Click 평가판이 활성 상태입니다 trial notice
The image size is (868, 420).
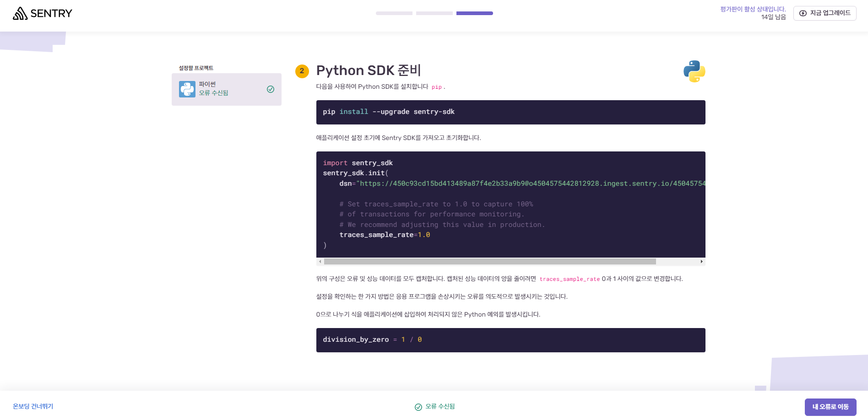753,9
